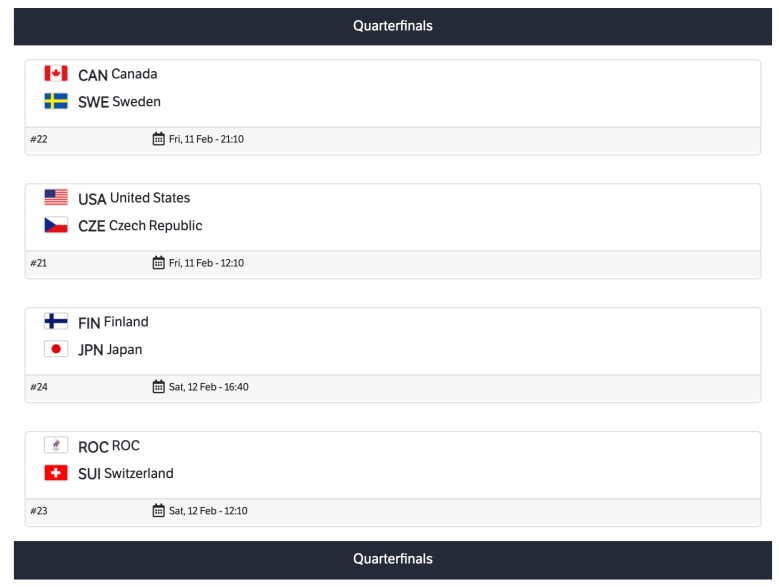Click the United States flag icon
This screenshot has height=587, width=779.
tap(56, 198)
